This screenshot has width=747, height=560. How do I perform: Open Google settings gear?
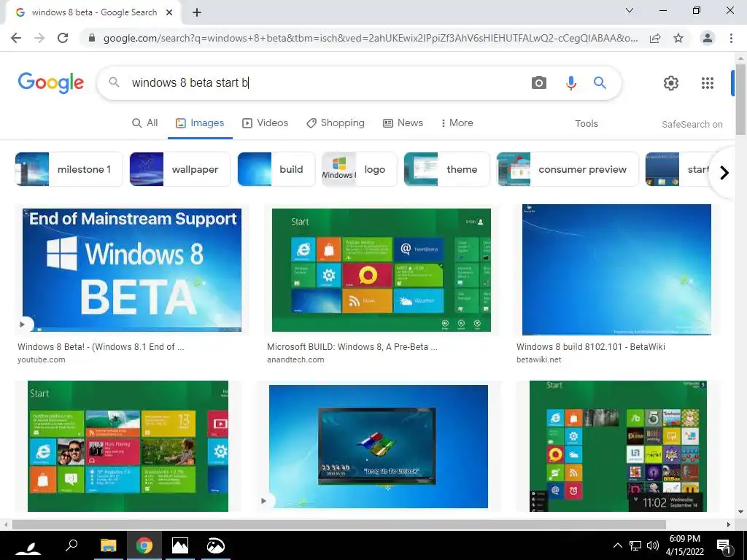pyautogui.click(x=671, y=83)
